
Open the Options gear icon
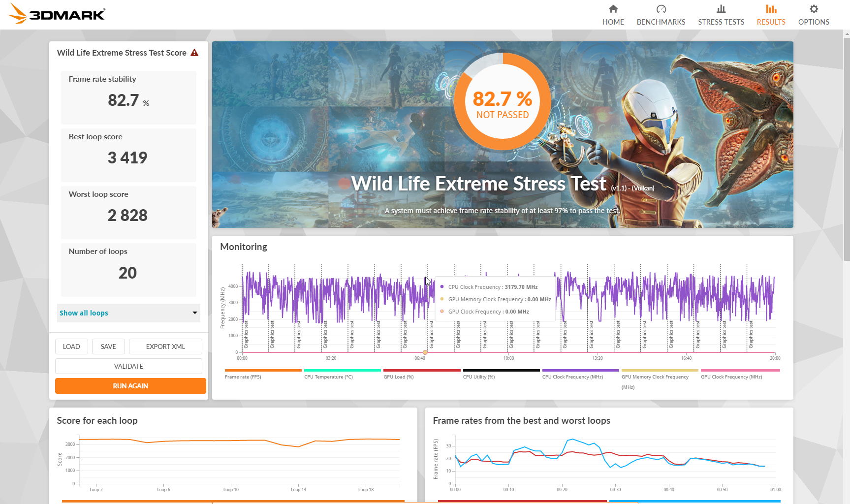(x=814, y=9)
